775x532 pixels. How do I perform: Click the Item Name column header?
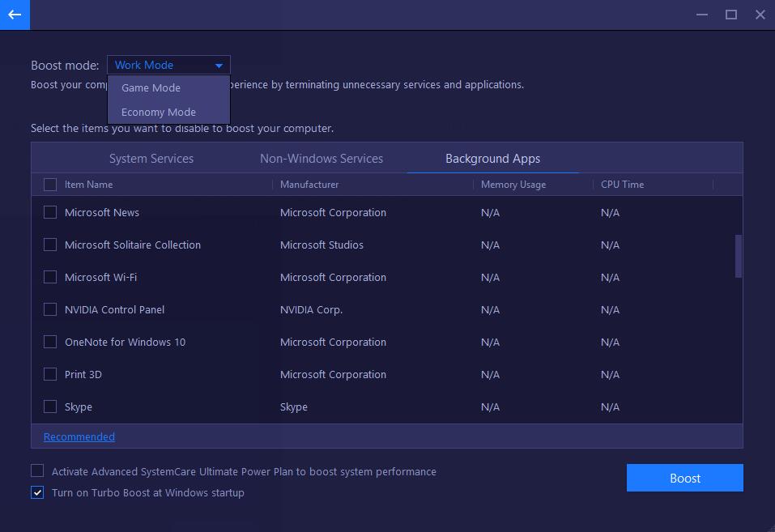[88, 185]
